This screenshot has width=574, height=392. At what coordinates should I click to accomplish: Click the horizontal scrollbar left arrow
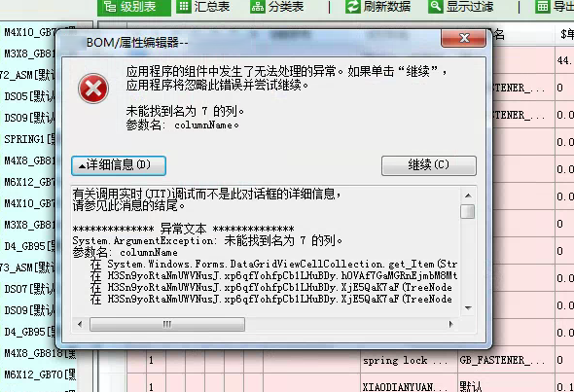[x=80, y=324]
